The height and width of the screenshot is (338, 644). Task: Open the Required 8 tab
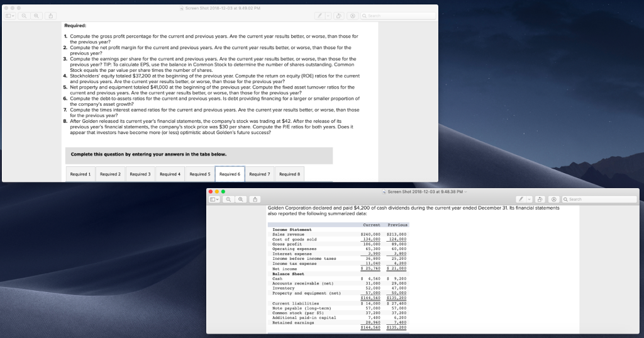point(289,174)
